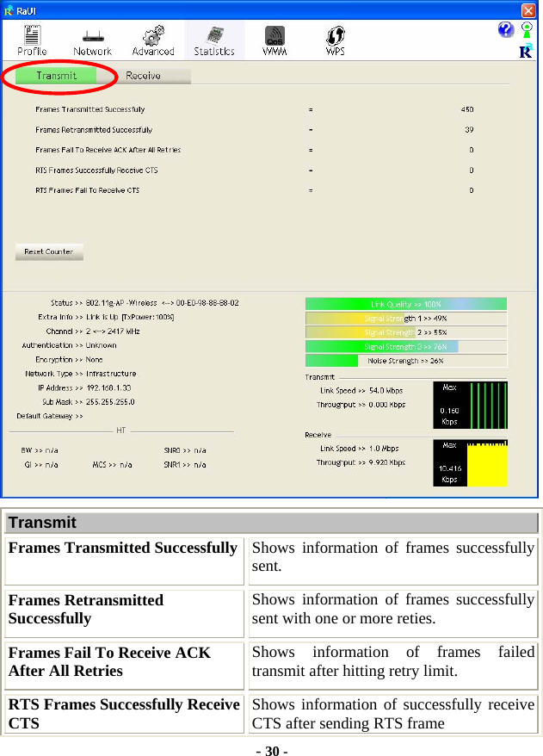Click the Receive throughput graph
The width and height of the screenshot is (543, 756).
(470, 463)
